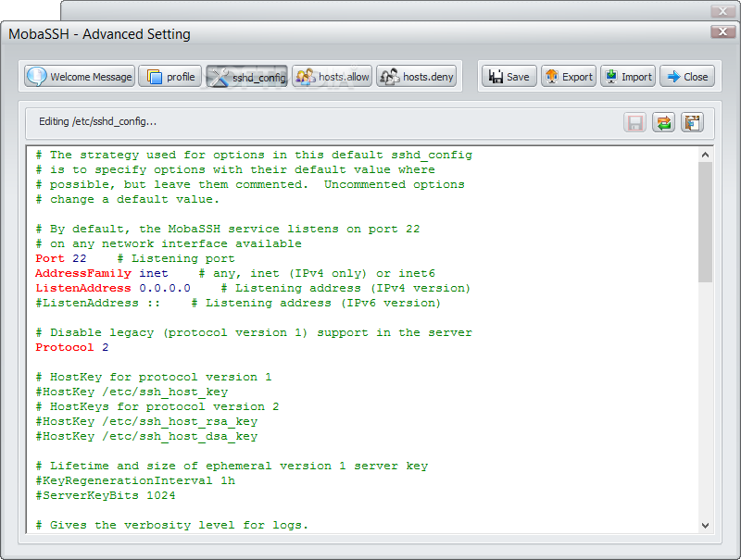Select the sshd_config tab
Image resolution: width=741 pixels, height=560 pixels.
click(x=246, y=77)
